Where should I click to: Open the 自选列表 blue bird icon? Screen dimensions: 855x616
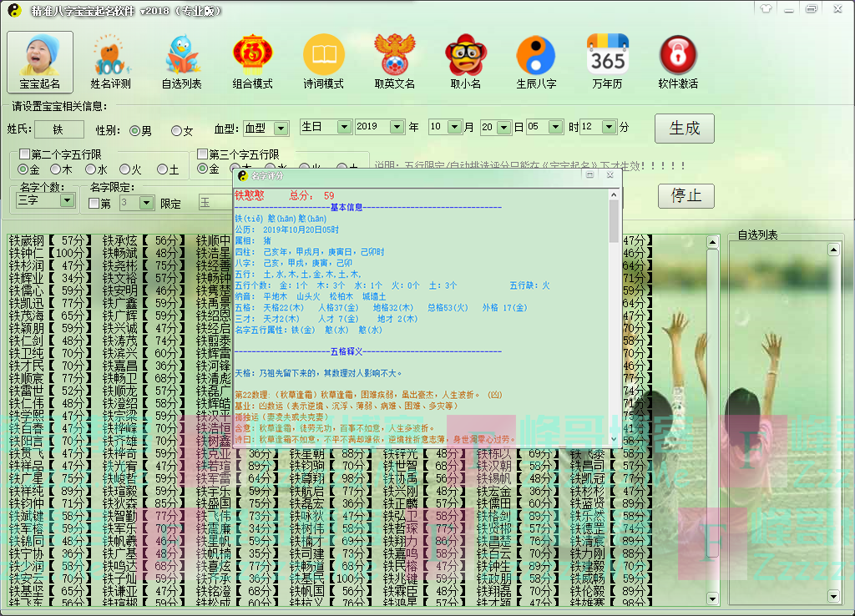tap(181, 62)
